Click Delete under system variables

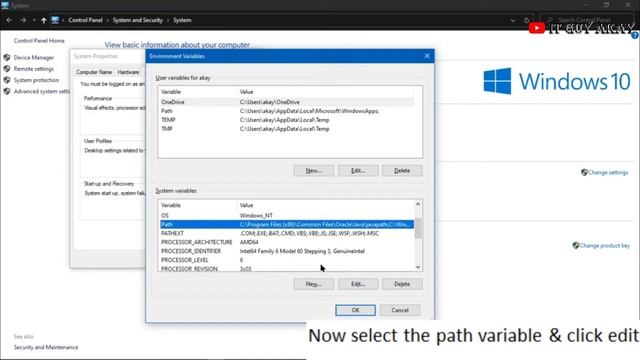402,284
